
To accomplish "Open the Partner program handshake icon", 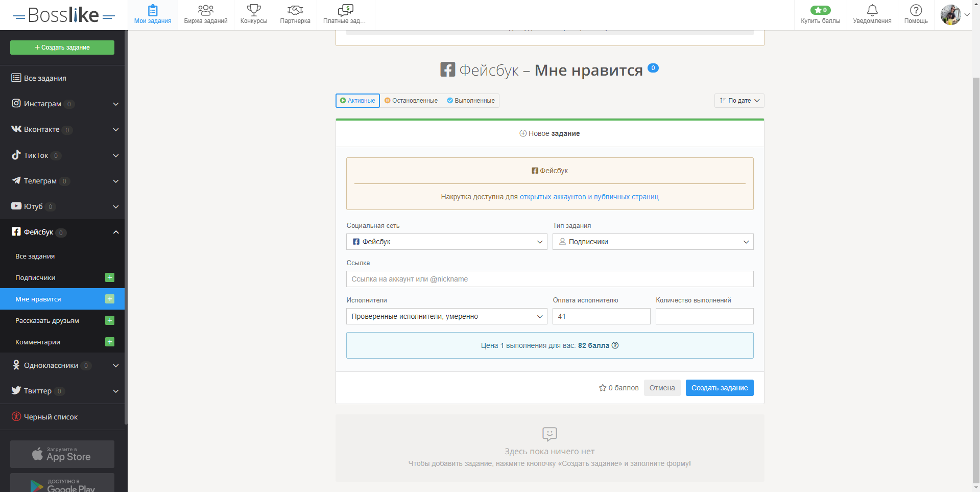I will coord(295,10).
